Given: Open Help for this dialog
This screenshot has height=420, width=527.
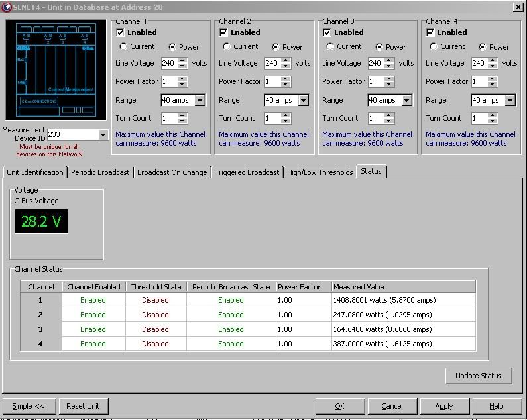Looking at the screenshot, I should (x=497, y=406).
